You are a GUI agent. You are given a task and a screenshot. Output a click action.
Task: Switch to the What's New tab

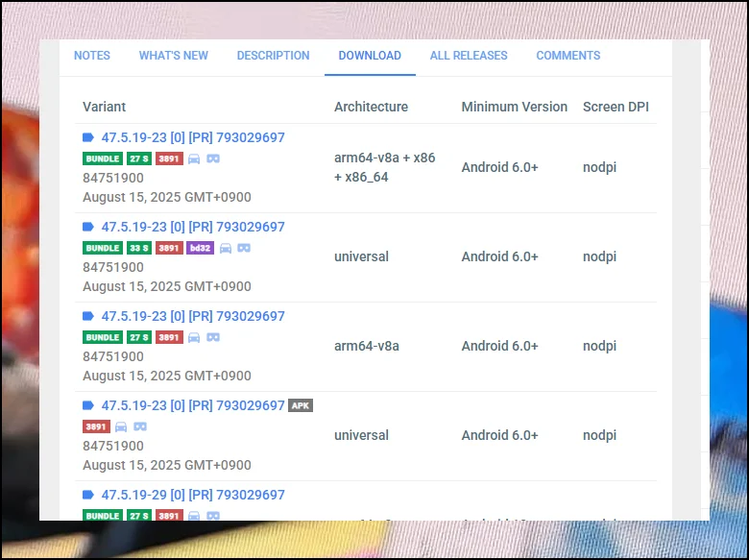173,56
